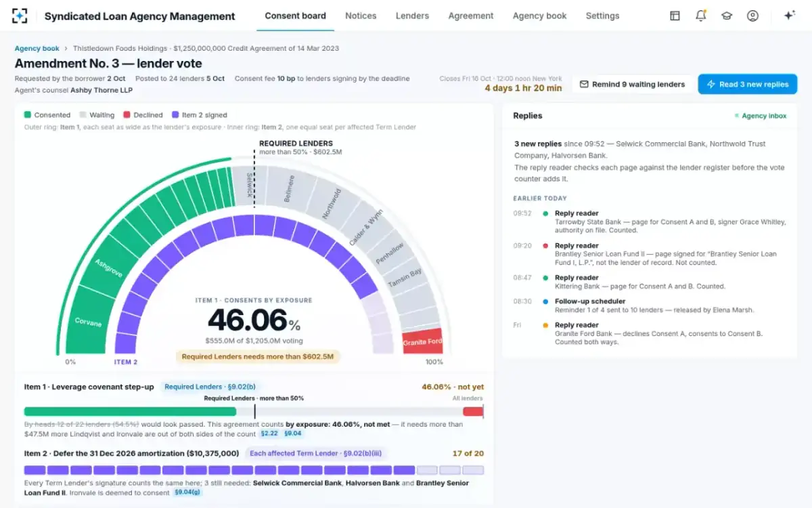The height and width of the screenshot is (508, 812).
Task: Click the ITEM 2 inner ring label
Action: [126, 362]
